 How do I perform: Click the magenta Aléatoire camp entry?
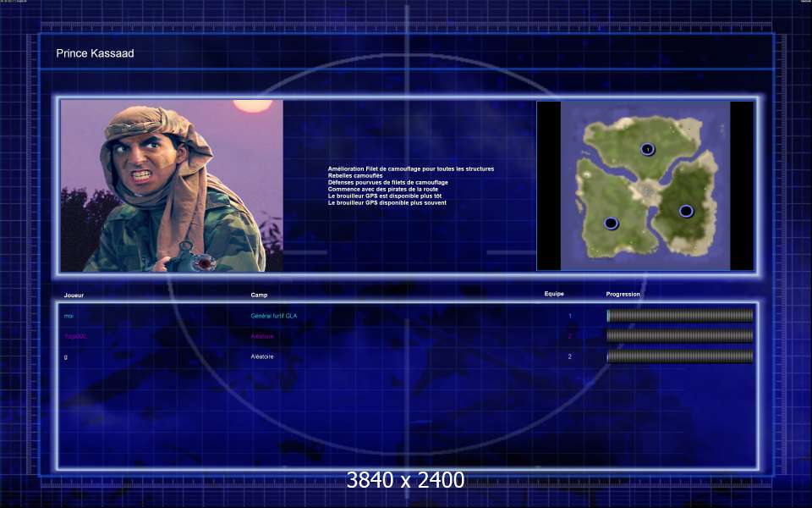coord(262,336)
